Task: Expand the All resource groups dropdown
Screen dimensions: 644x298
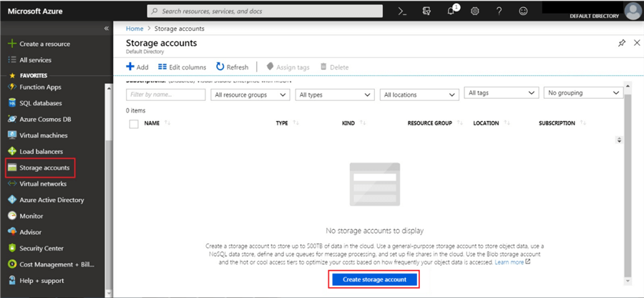Action: (250, 95)
